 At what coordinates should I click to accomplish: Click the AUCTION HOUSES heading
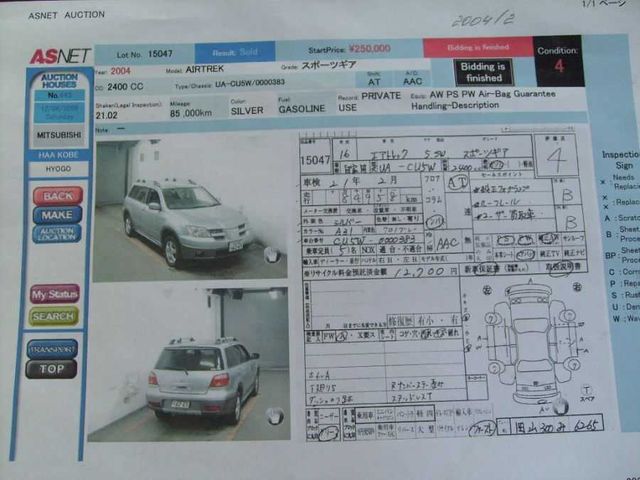(x=59, y=81)
